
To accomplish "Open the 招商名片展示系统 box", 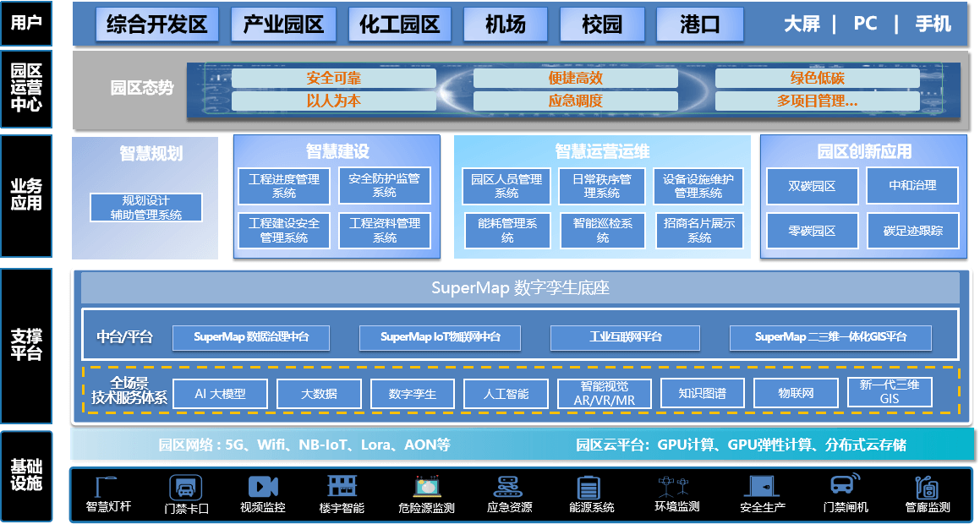I will click(x=698, y=231).
